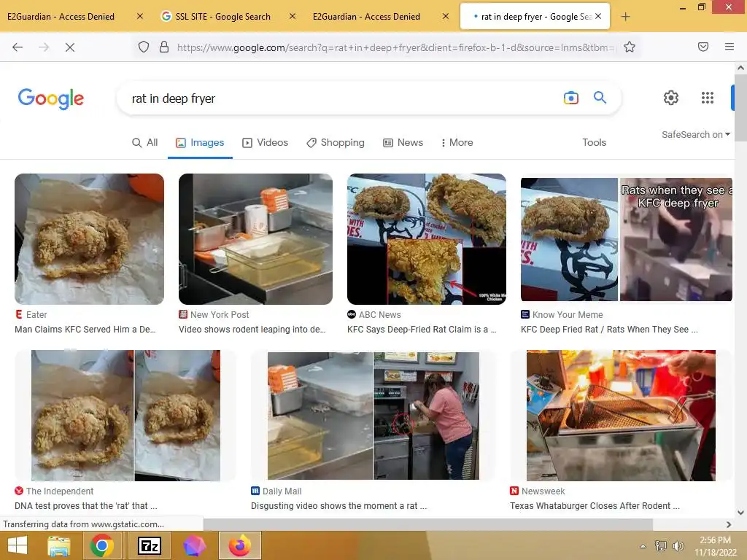Close the rat in deep fryer tab

[598, 16]
